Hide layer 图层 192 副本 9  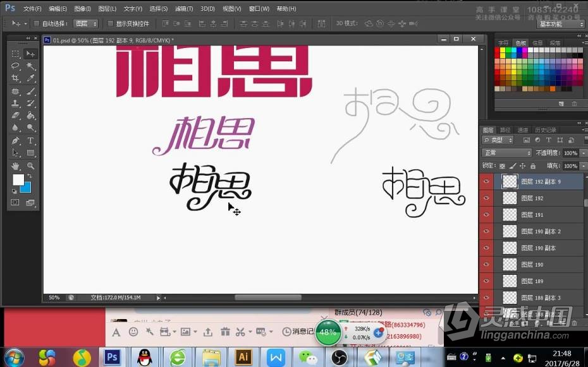pos(486,181)
